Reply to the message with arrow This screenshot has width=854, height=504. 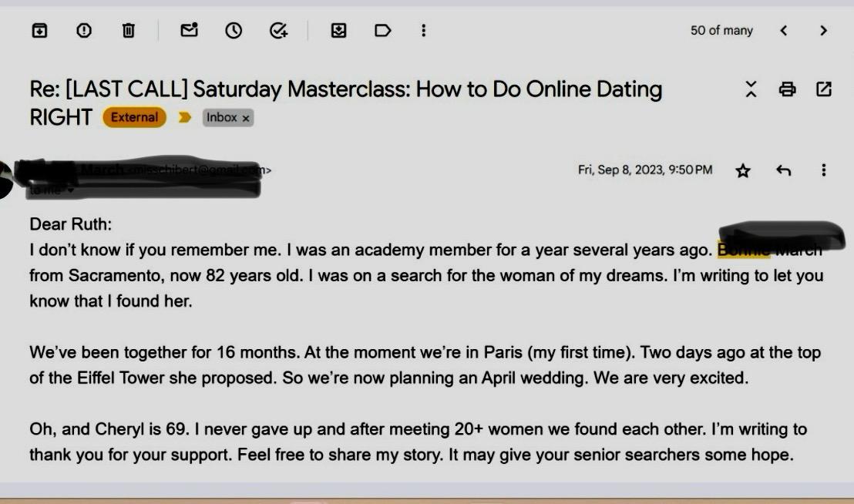[x=783, y=170]
